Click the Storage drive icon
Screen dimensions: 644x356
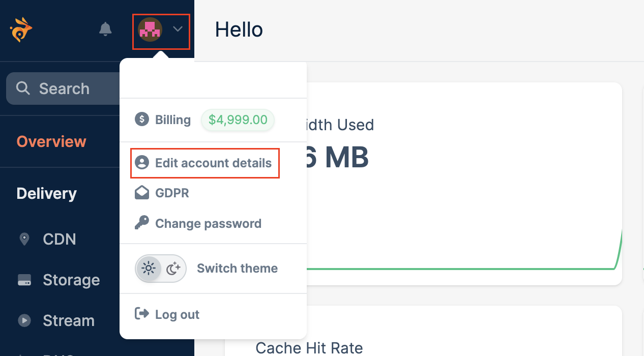(x=24, y=280)
